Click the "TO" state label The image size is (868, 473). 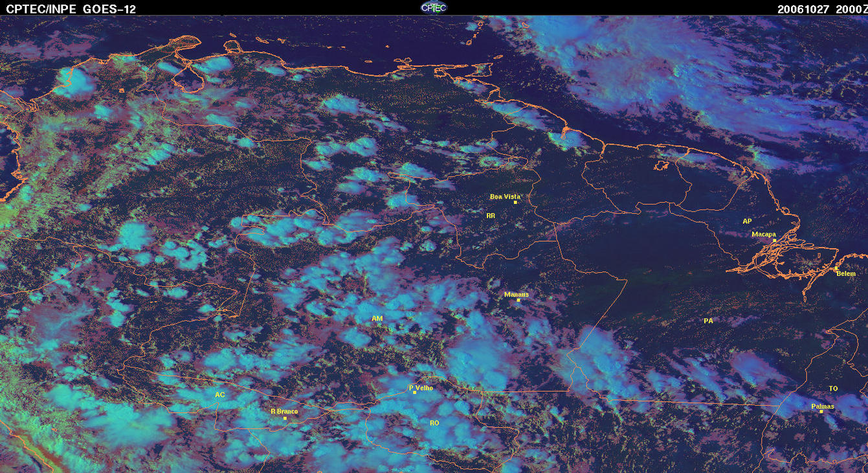click(x=833, y=388)
